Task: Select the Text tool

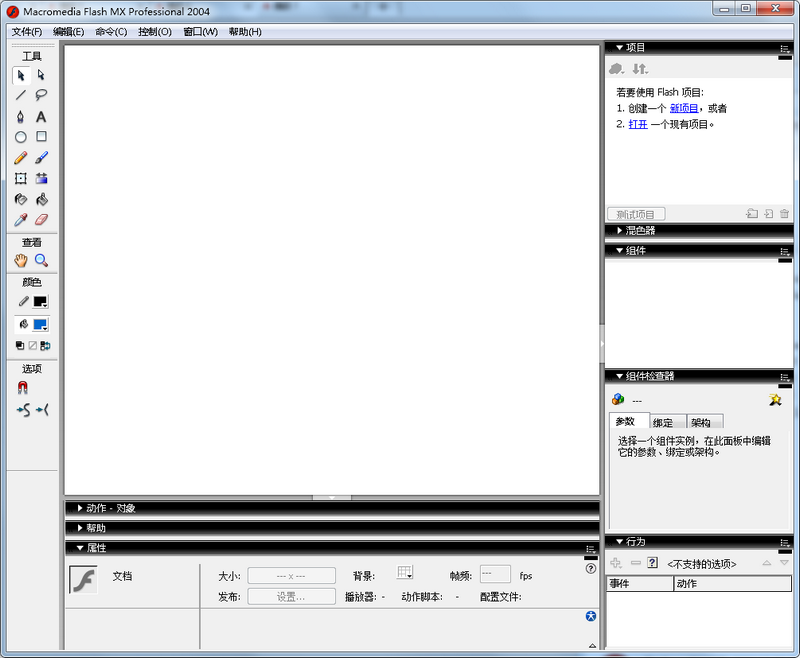Action: coord(41,116)
